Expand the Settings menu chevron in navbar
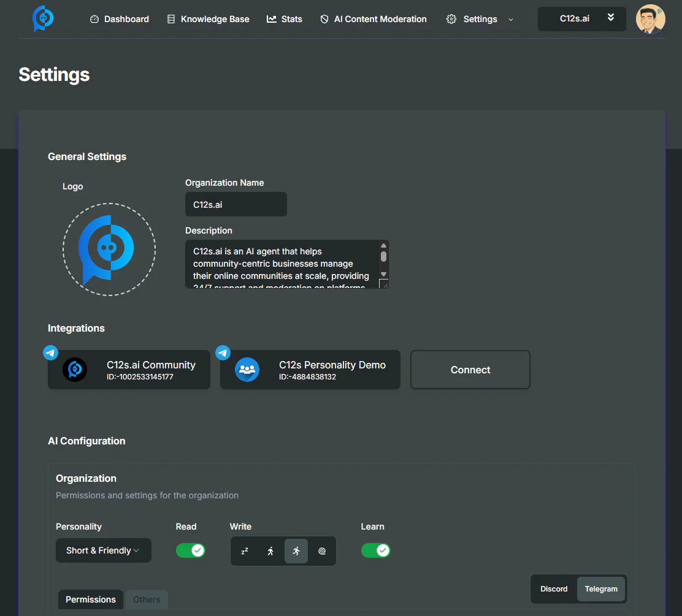The image size is (682, 616). point(511,20)
